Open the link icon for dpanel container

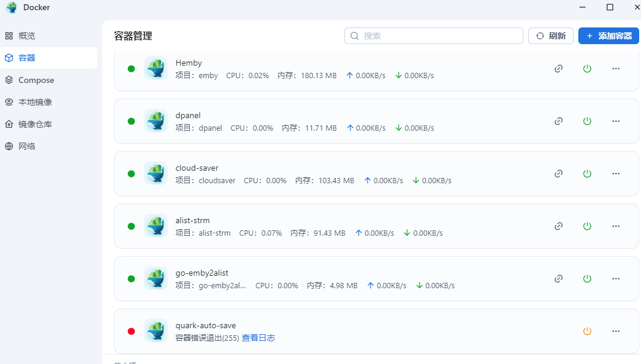coord(559,121)
